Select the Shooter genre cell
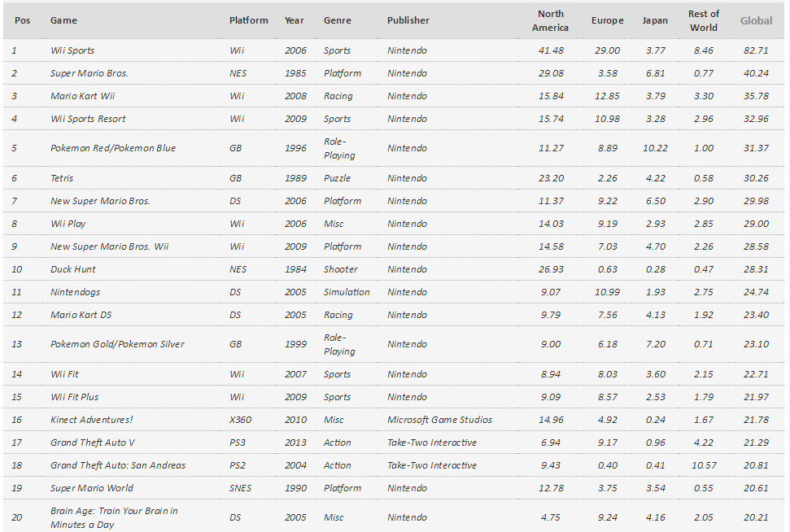Image resolution: width=790 pixels, height=532 pixels. coord(341,269)
